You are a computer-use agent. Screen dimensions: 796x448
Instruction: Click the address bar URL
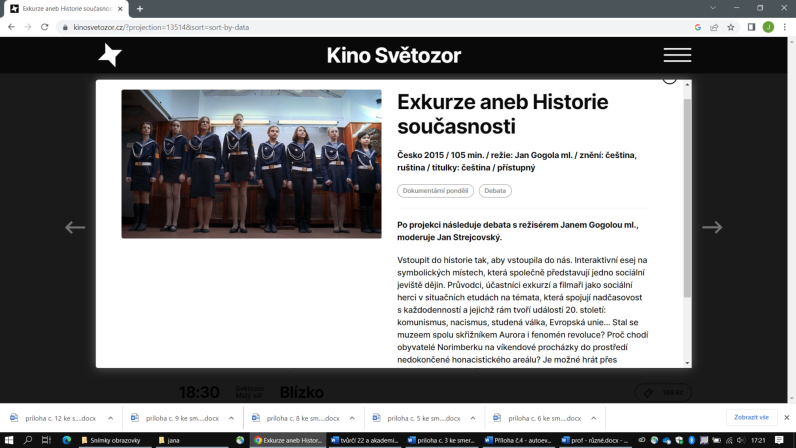[x=161, y=27]
